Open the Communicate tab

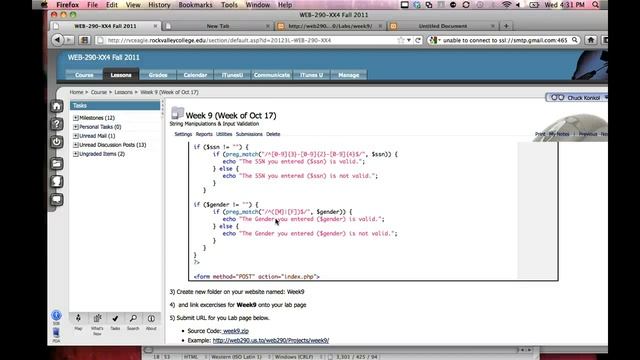pos(271,75)
